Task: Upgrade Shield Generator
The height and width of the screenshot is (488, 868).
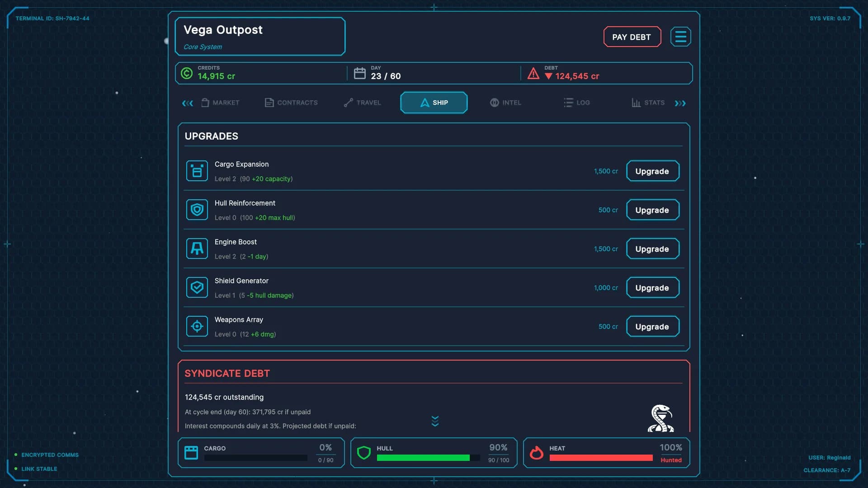Action: [652, 288]
